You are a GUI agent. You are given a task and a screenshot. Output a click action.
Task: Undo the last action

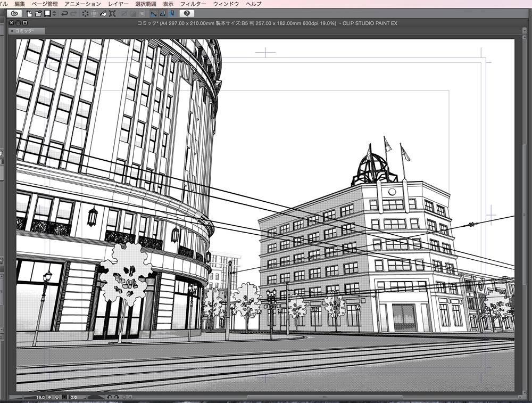point(64,13)
